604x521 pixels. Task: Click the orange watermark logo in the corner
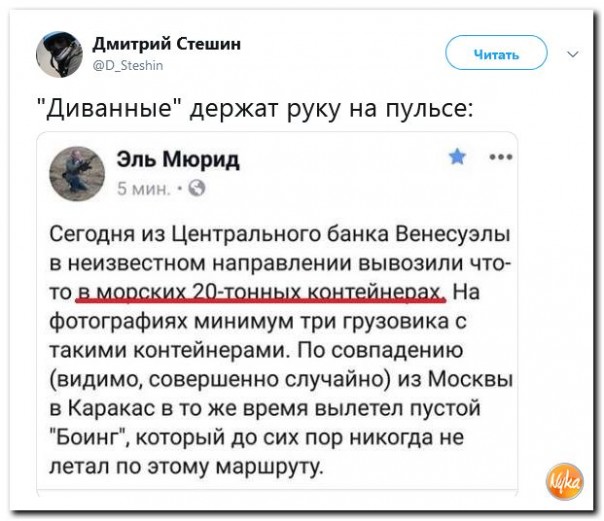(565, 483)
